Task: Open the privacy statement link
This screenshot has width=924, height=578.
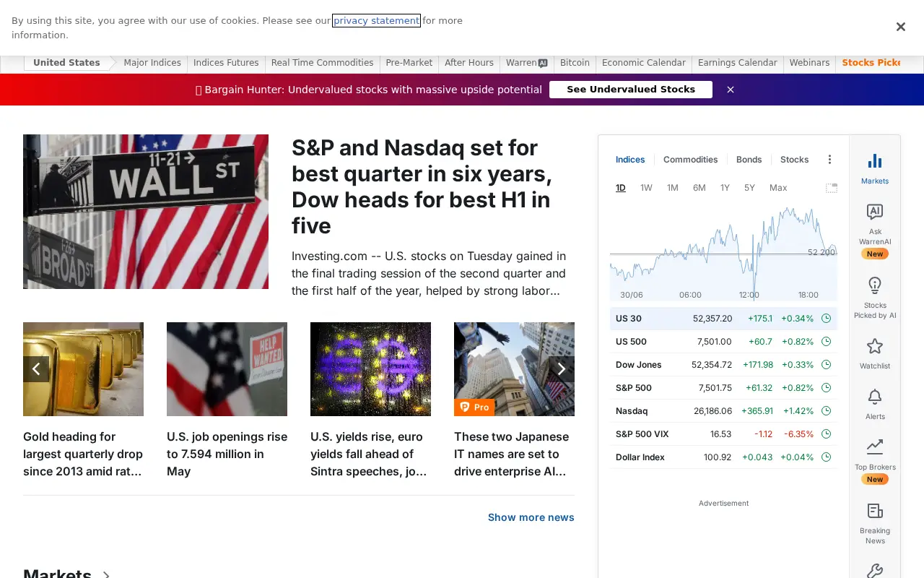Action: tap(376, 21)
